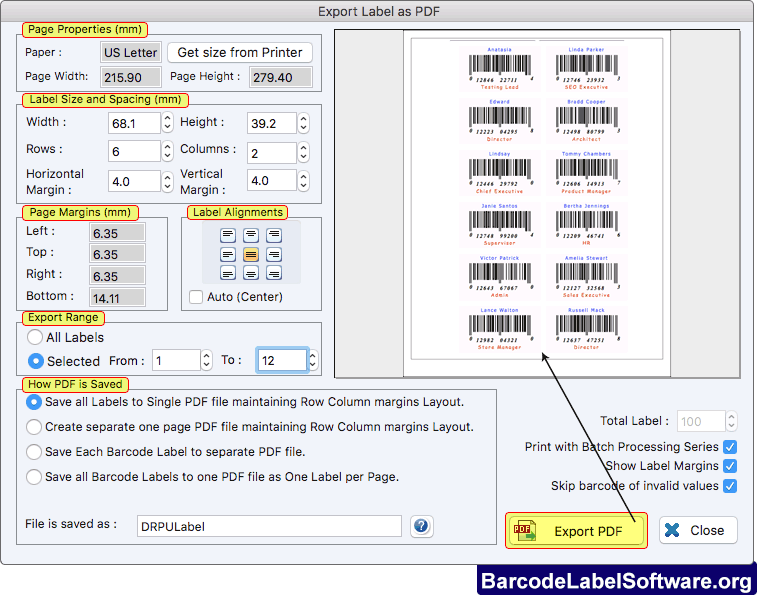The width and height of the screenshot is (757, 595).
Task: Click Anatasia barcode label in preview
Action: [x=499, y=69]
